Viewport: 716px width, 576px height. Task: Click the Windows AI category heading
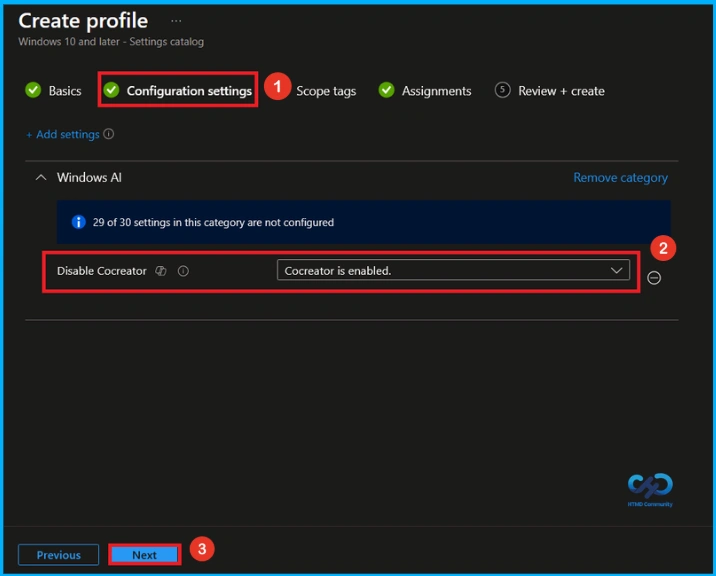point(89,177)
